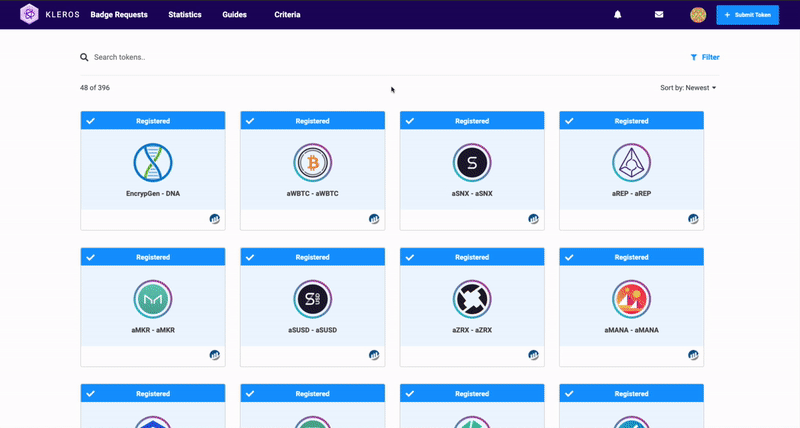Click the aSUSD token logo
The image size is (800, 428).
[x=313, y=299]
